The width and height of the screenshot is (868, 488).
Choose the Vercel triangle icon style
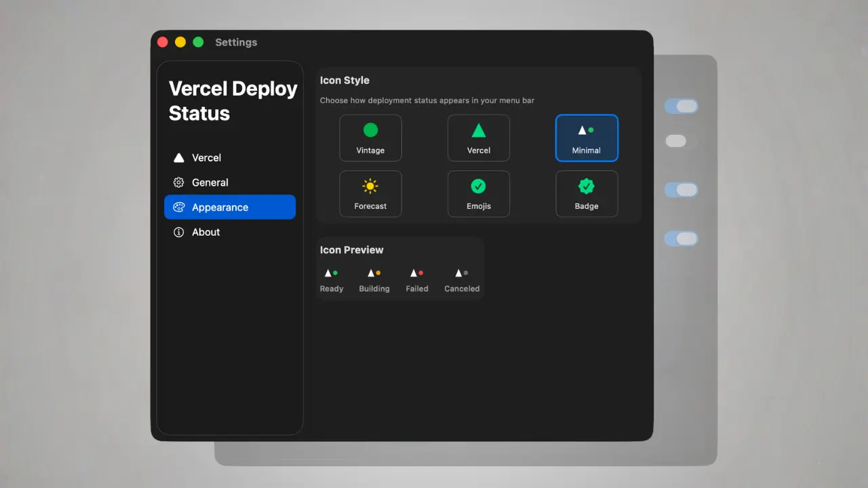click(478, 138)
